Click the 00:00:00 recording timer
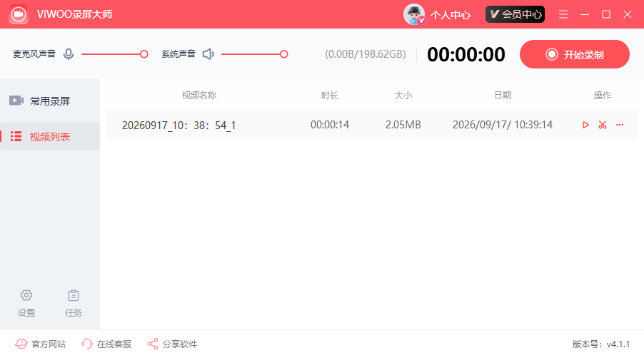Viewport: 644px width, 358px height. coord(466,54)
